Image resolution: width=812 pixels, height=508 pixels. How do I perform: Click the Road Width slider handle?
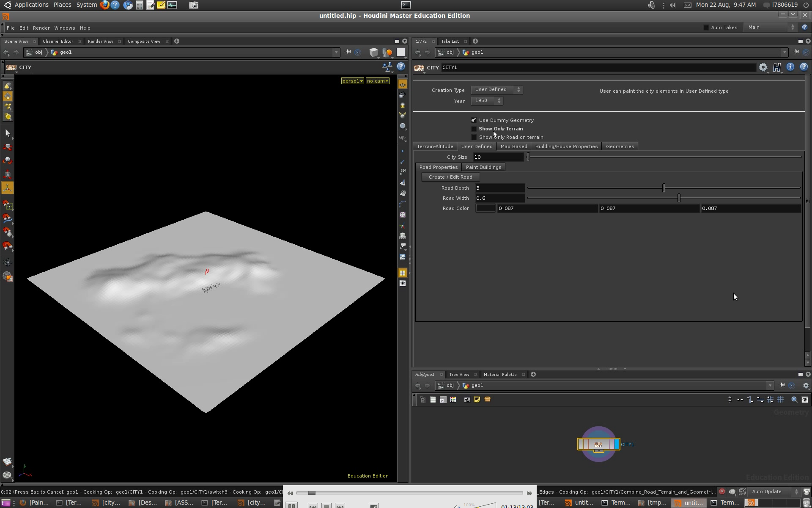(x=679, y=198)
